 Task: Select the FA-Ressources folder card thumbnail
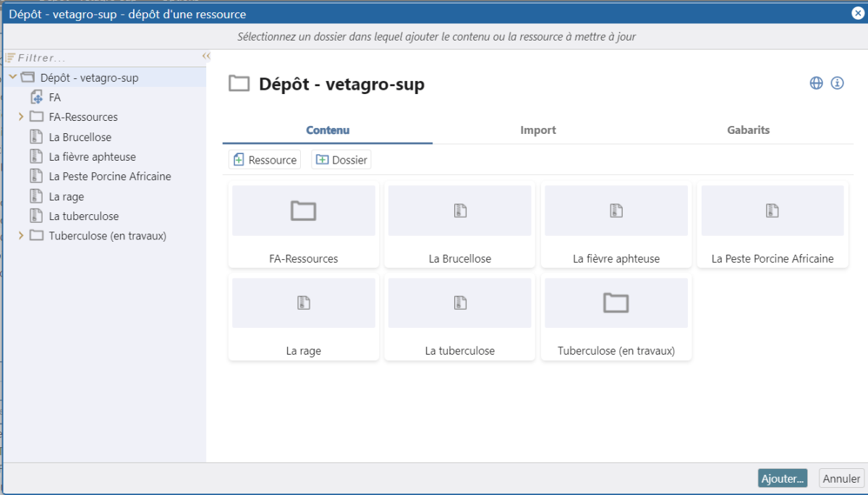pos(304,211)
